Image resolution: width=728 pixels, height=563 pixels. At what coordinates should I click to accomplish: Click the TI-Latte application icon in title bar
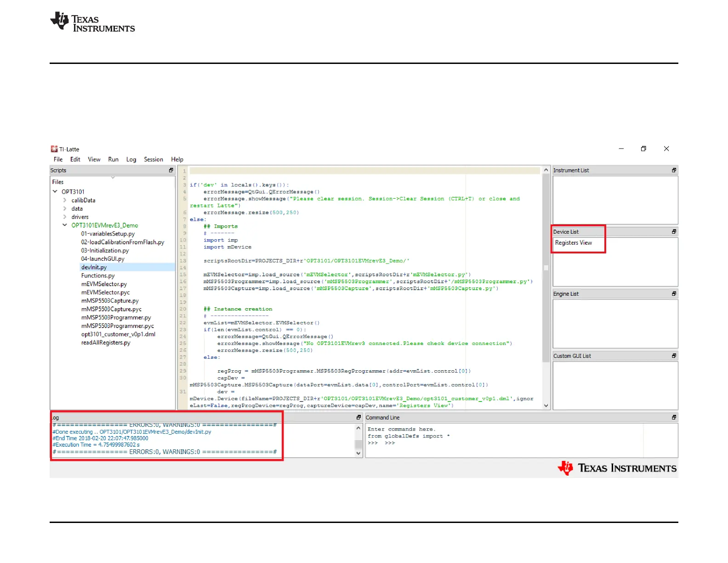pos(54,149)
